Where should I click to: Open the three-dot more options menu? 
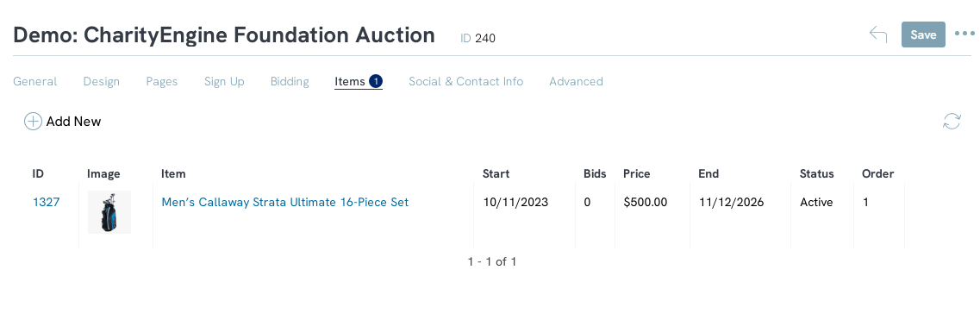tap(965, 35)
